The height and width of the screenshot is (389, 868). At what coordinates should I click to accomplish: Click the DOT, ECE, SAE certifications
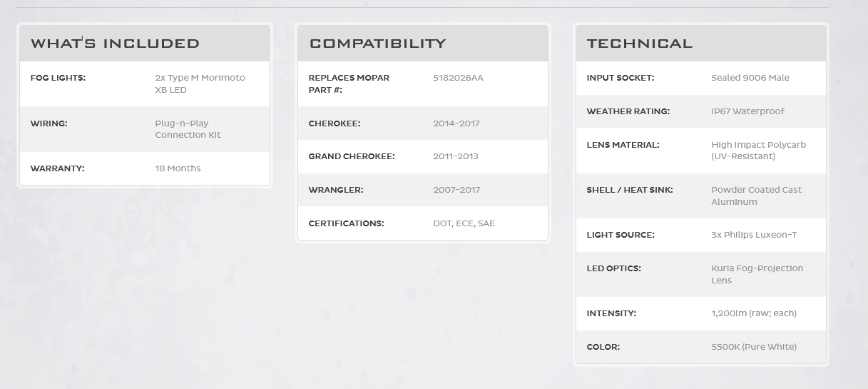(x=464, y=223)
